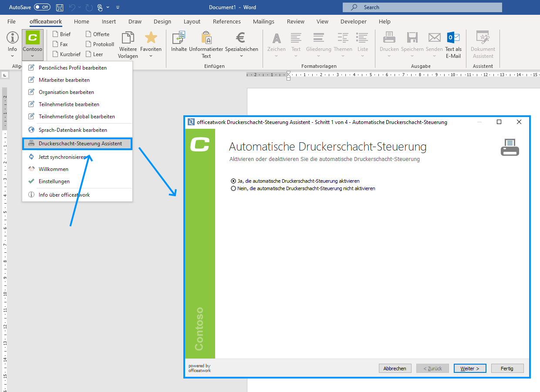This screenshot has height=392, width=540.
Task: Click the Save icon in title bar
Action: 60,7
